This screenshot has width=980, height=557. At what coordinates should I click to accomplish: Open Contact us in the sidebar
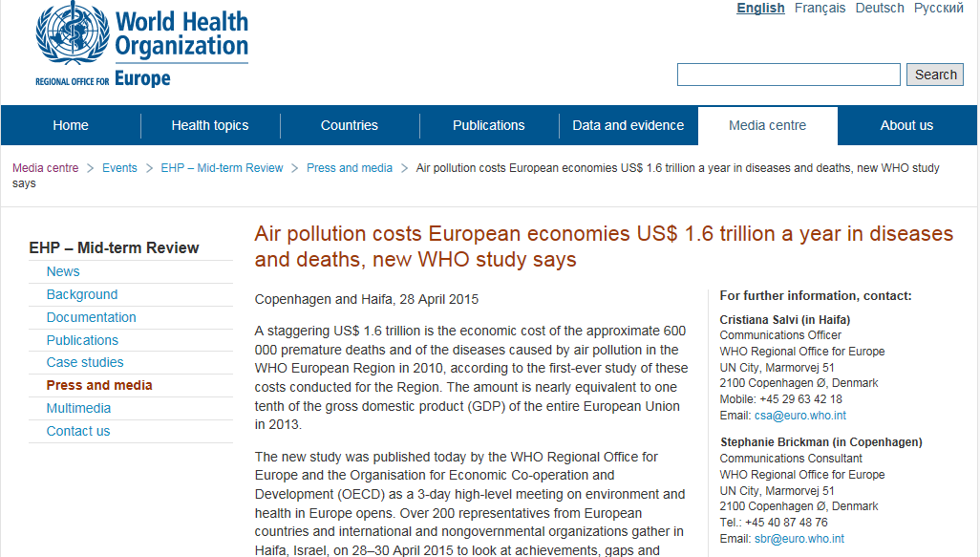[x=78, y=431]
